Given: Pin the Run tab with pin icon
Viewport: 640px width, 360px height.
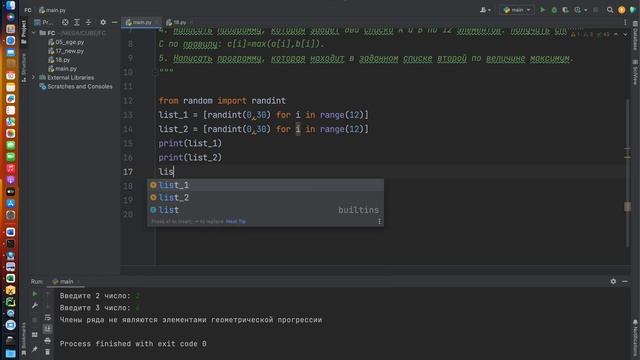Looking at the screenshot, I should (35, 349).
